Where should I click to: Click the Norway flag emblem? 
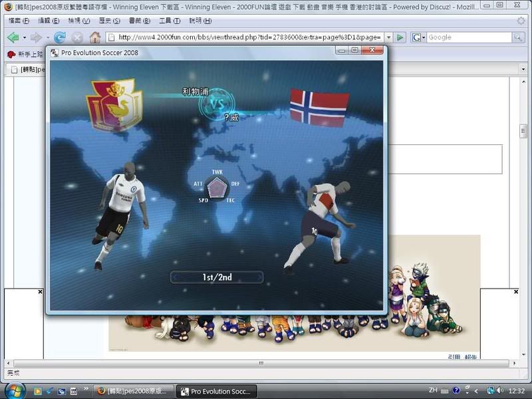tap(319, 108)
